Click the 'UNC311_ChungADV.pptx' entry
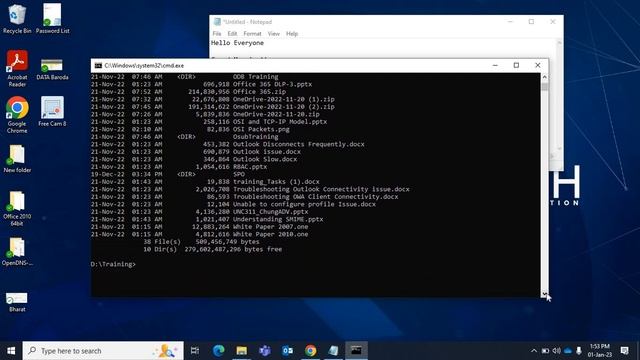 (x=271, y=212)
